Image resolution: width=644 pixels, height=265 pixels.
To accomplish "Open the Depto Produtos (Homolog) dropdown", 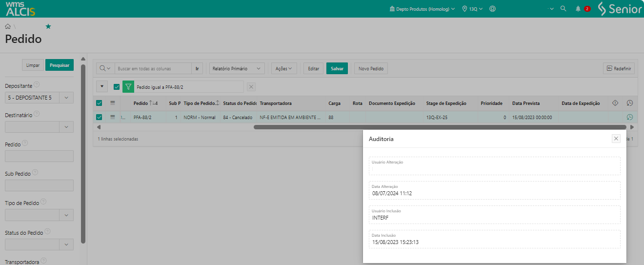I will tap(423, 9).
